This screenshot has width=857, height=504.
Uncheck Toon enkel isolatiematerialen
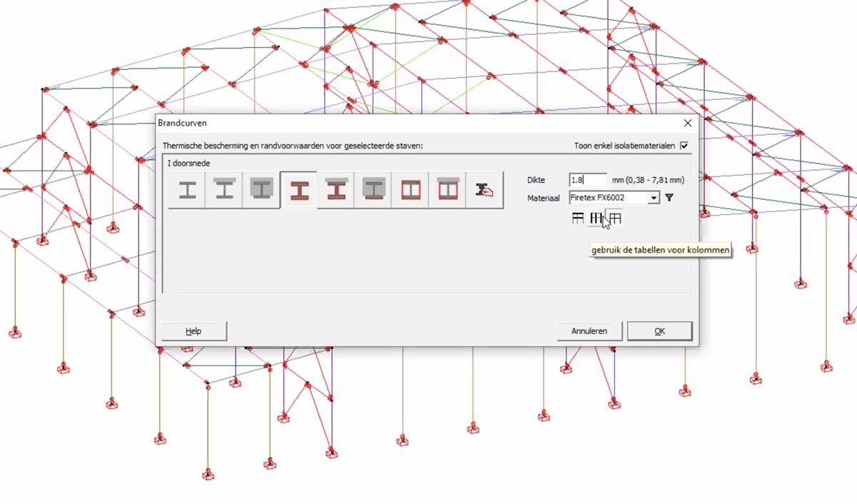pos(683,145)
